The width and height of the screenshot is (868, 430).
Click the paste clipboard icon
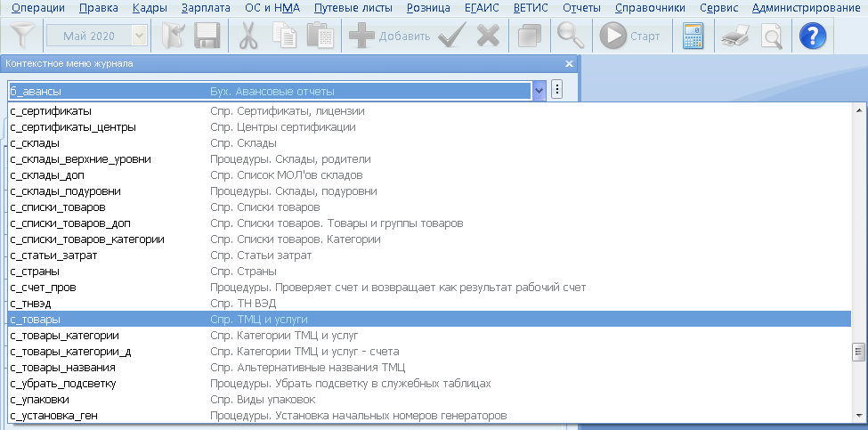[319, 37]
